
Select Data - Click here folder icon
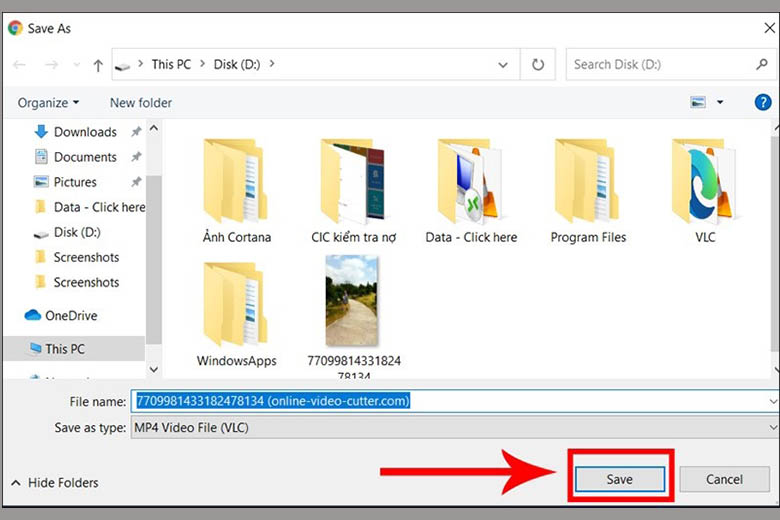(470, 180)
